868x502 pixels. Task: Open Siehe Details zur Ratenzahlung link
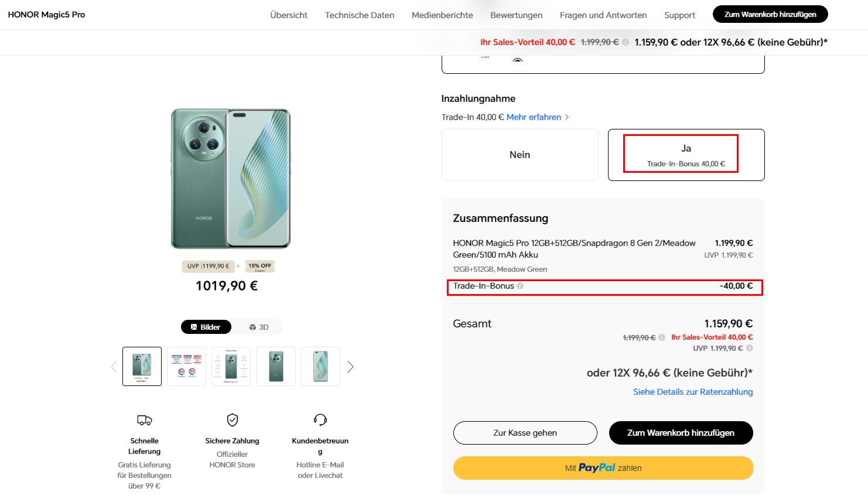click(693, 392)
